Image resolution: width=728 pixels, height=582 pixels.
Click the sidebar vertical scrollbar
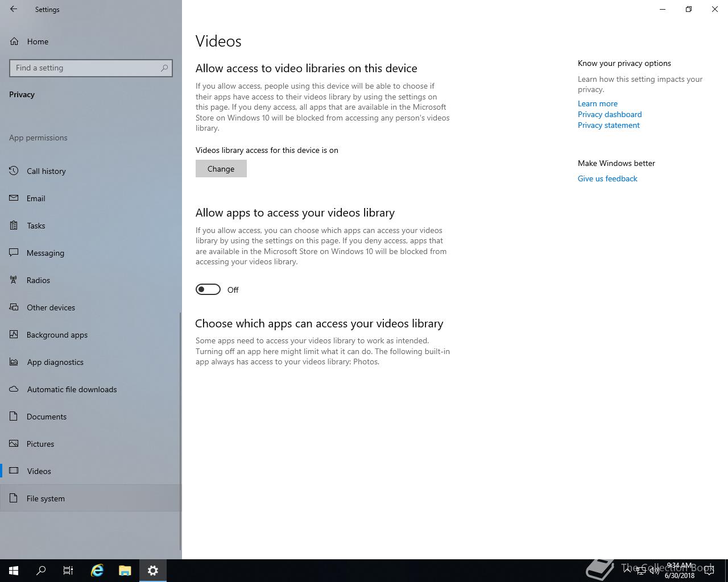click(x=180, y=431)
